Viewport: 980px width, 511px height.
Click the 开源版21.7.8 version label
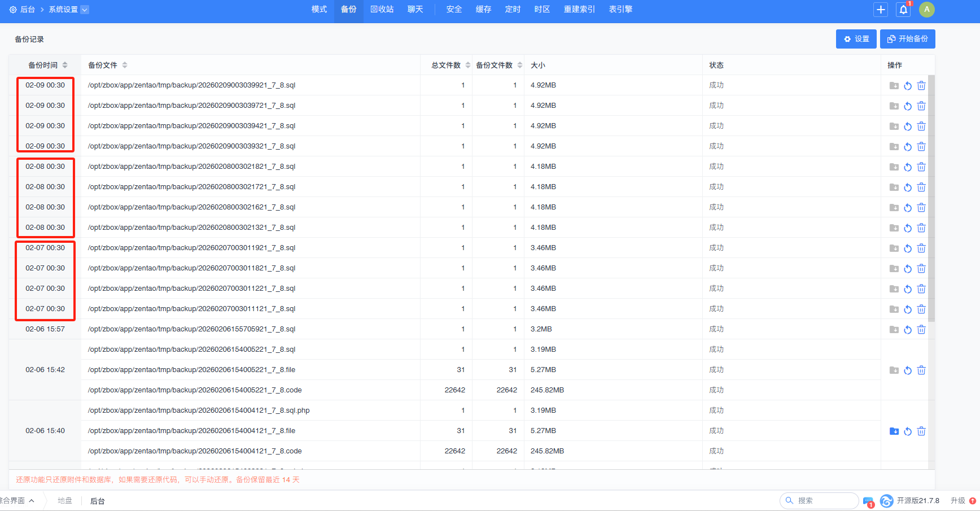[x=918, y=501]
